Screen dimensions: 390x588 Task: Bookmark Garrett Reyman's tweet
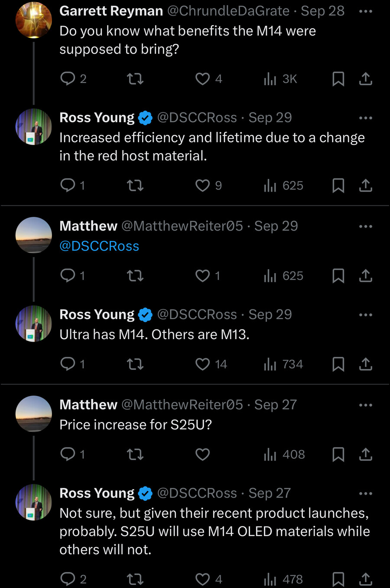[x=338, y=78]
